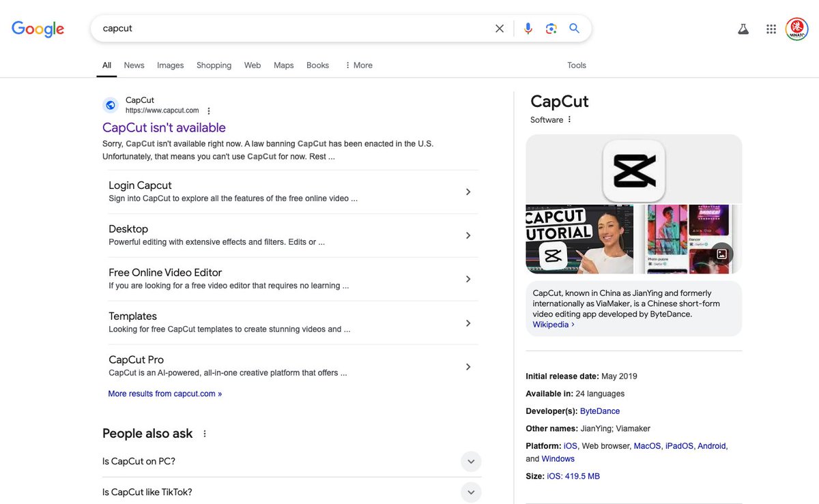Open the Templates sitelink
819x504 pixels.
pyautogui.click(x=132, y=316)
